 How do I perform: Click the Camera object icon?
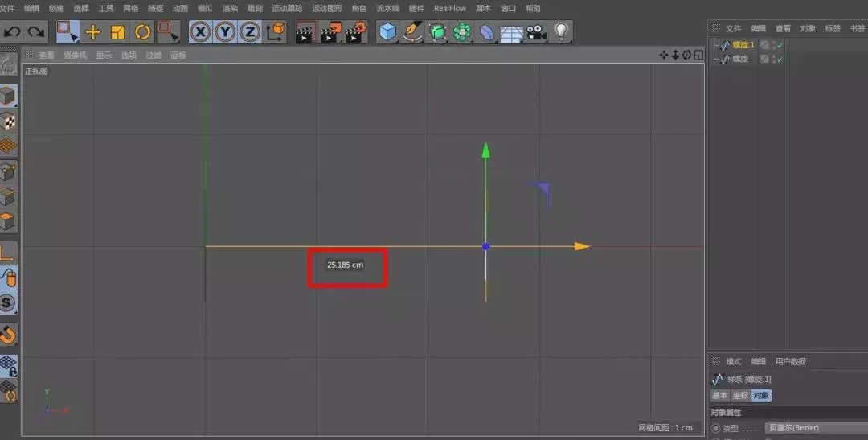coord(536,32)
